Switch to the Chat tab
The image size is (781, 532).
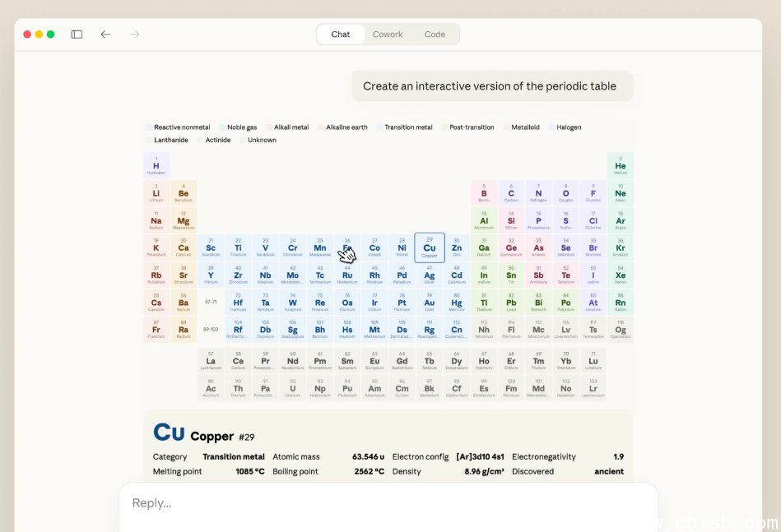pyautogui.click(x=341, y=35)
